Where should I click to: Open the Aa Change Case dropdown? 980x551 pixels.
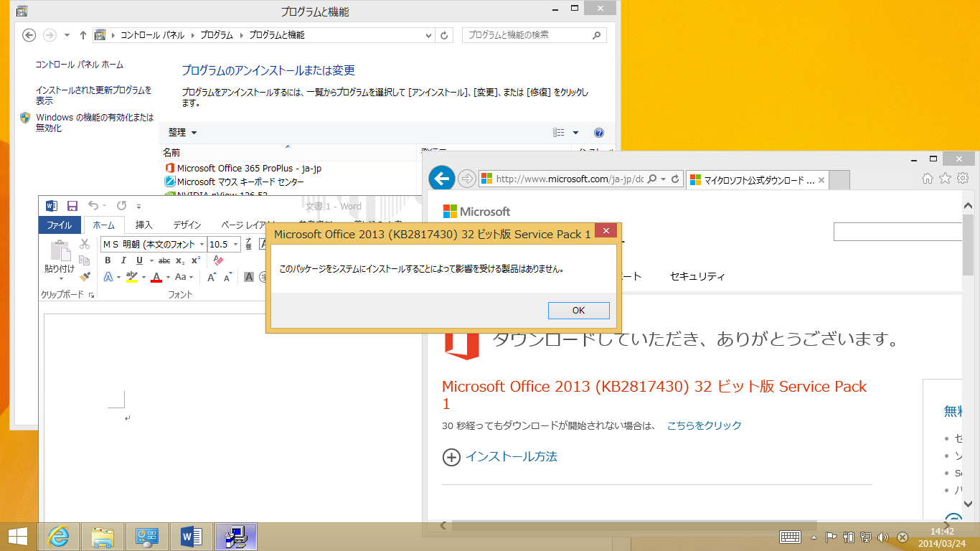pyautogui.click(x=184, y=277)
